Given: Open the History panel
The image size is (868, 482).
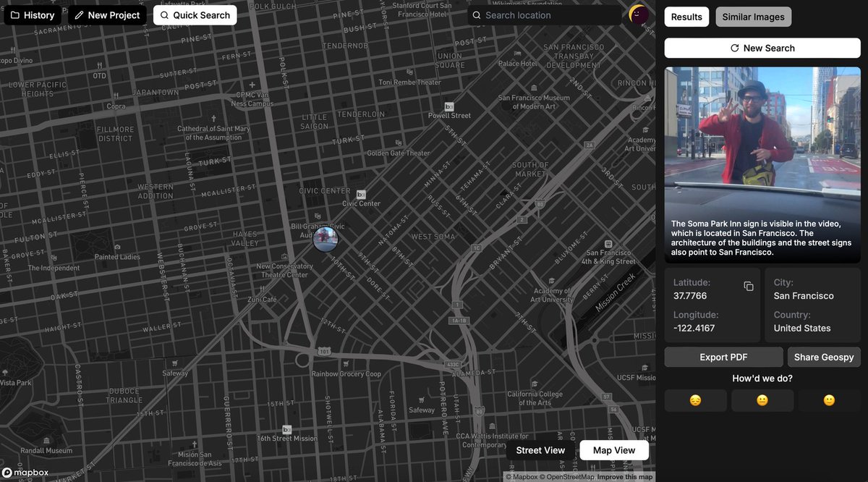Looking at the screenshot, I should pyautogui.click(x=32, y=14).
